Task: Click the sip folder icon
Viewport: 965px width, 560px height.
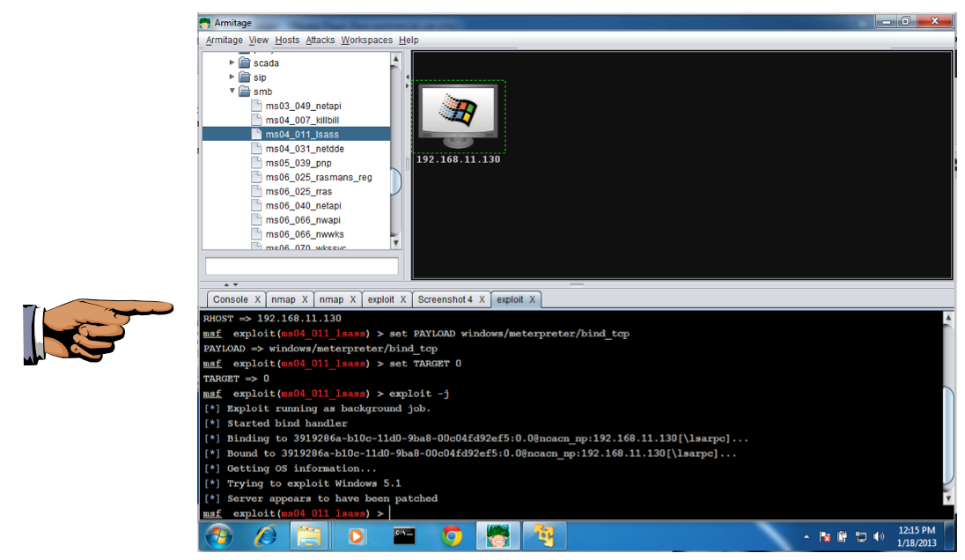Action: pos(244,77)
